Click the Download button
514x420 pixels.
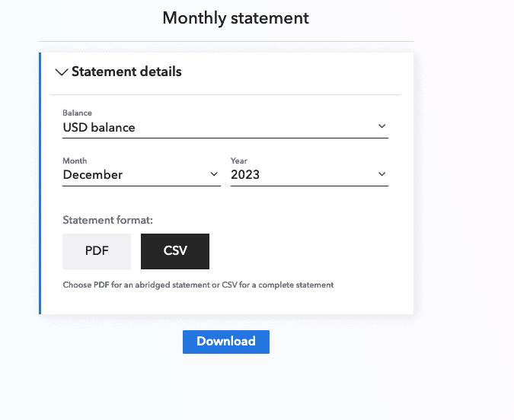(226, 342)
